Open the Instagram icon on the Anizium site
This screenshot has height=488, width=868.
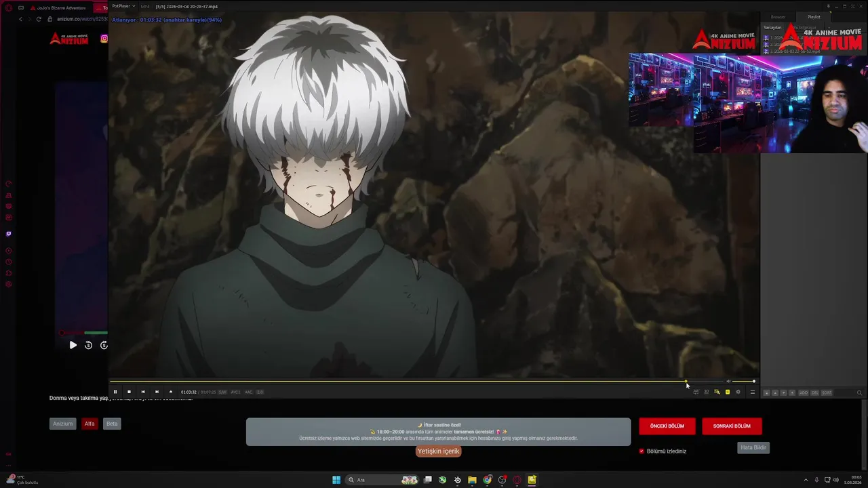(x=104, y=39)
